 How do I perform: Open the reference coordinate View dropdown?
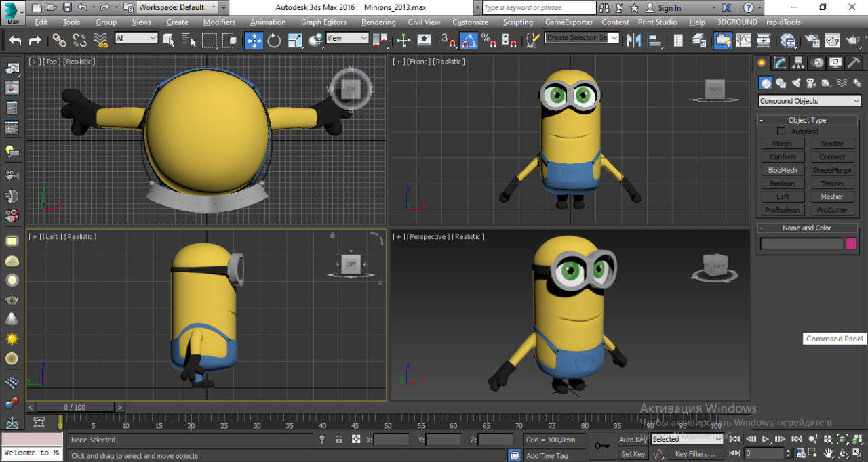click(347, 38)
